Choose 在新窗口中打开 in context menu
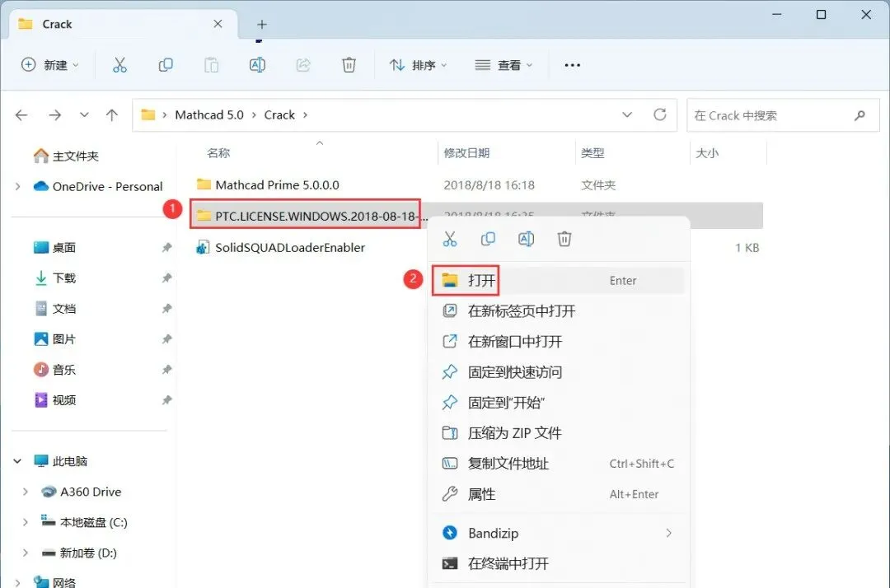 tap(558, 341)
